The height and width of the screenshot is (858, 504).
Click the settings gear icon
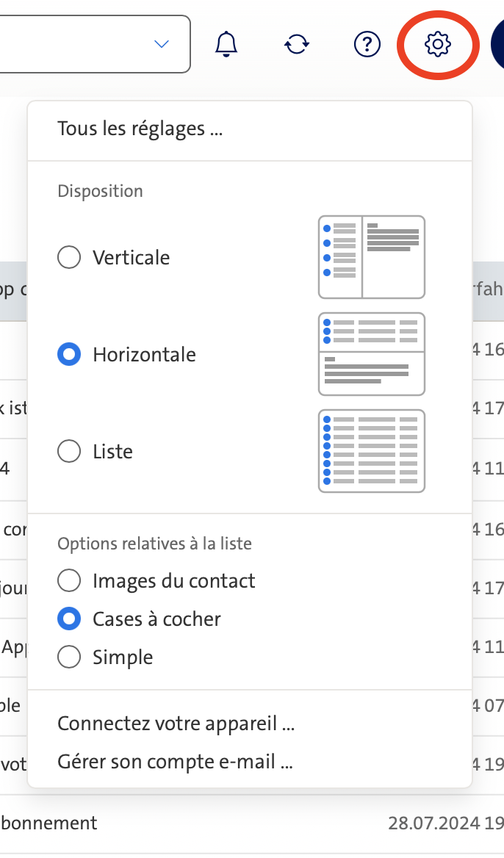(x=438, y=44)
